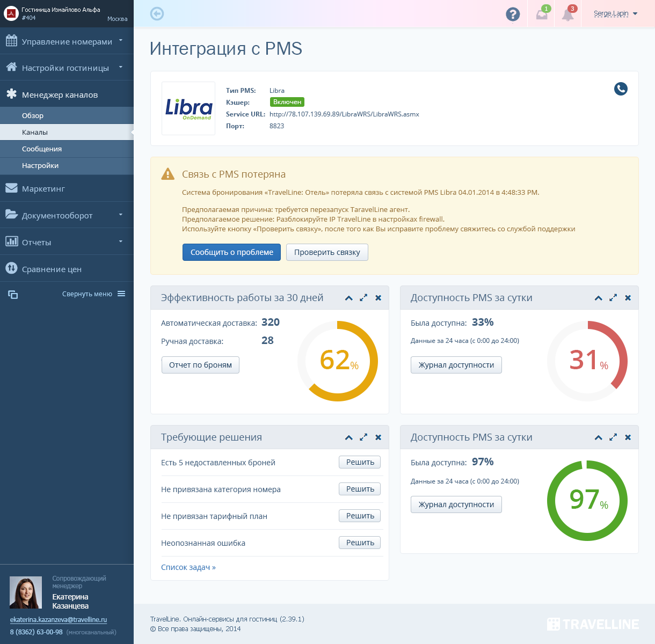655x644 pixels.
Task: Click the chart icon of Отчеты
Action: point(11,241)
